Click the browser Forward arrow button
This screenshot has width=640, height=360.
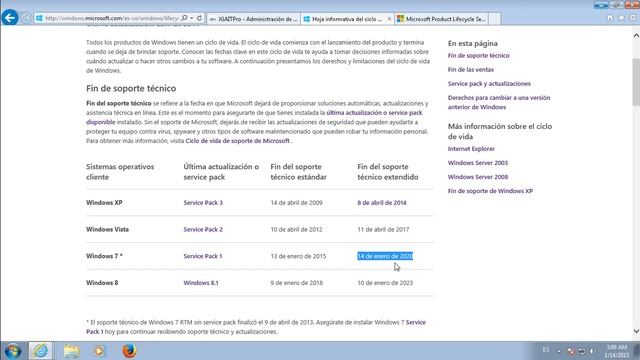[x=26, y=18]
